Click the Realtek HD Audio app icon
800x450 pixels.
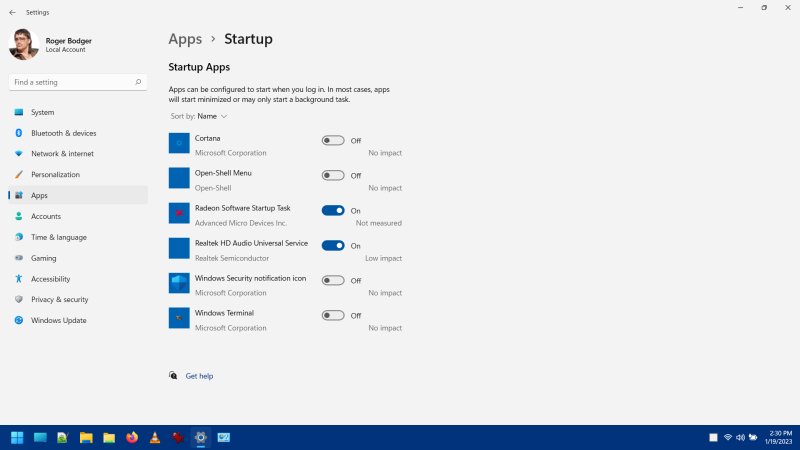(x=179, y=248)
